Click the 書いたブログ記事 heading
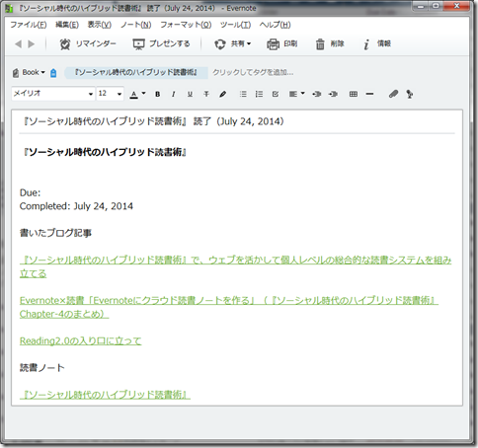Screen dimensions: 478x448 point(55,233)
